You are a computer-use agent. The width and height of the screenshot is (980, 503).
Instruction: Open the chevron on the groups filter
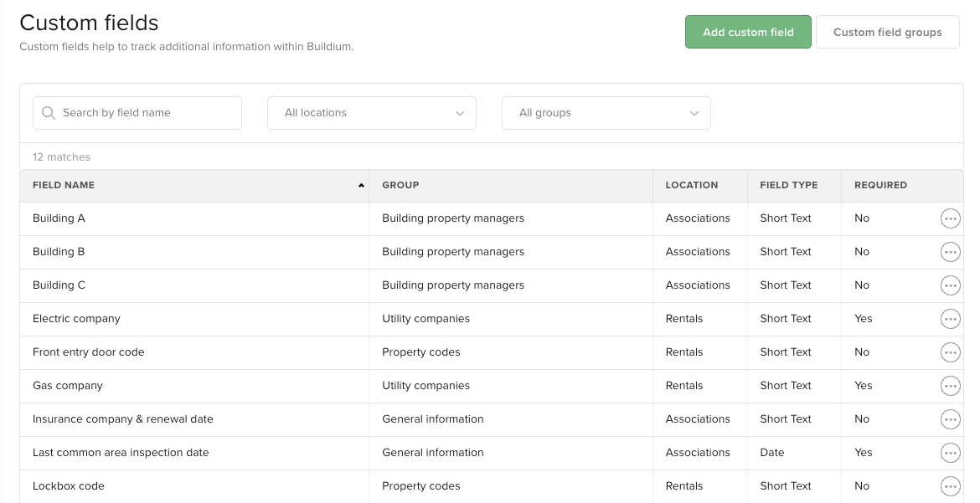694,112
